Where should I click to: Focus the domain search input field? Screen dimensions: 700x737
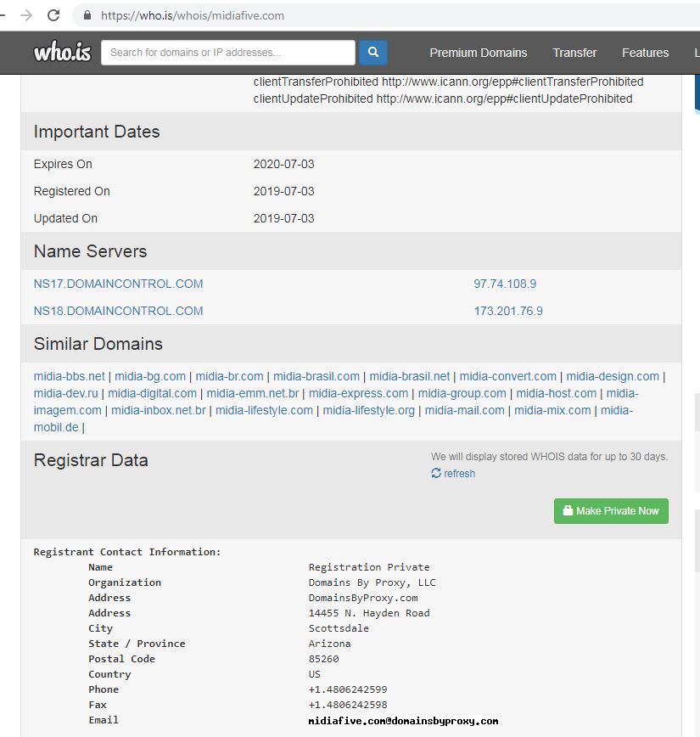click(x=228, y=52)
